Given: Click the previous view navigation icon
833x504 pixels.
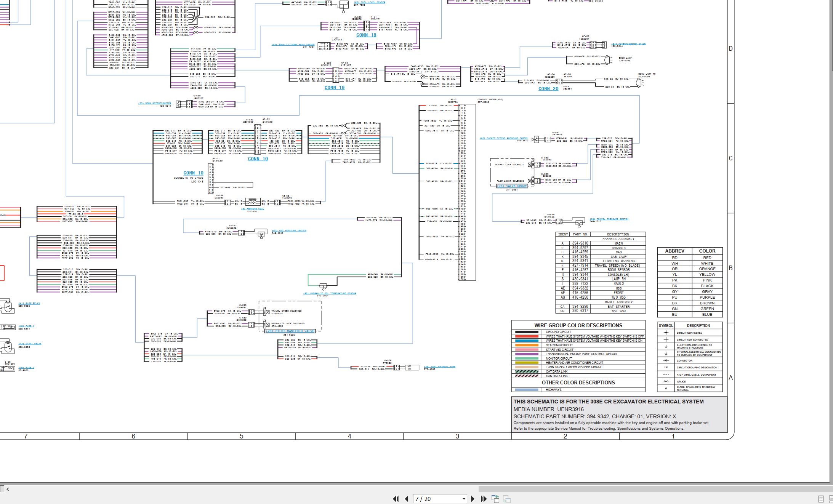Looking at the screenshot, I should 495,499.
